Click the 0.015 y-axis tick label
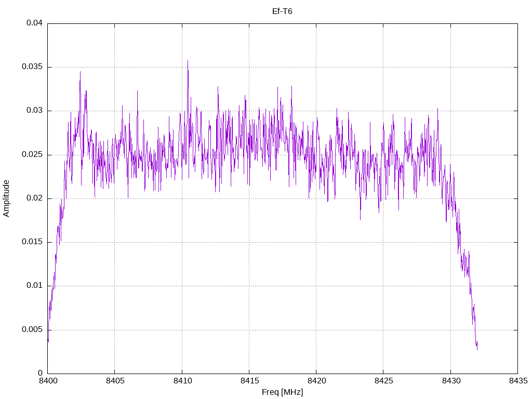Image resolution: width=532 pixels, height=399 pixels. pyautogui.click(x=32, y=242)
